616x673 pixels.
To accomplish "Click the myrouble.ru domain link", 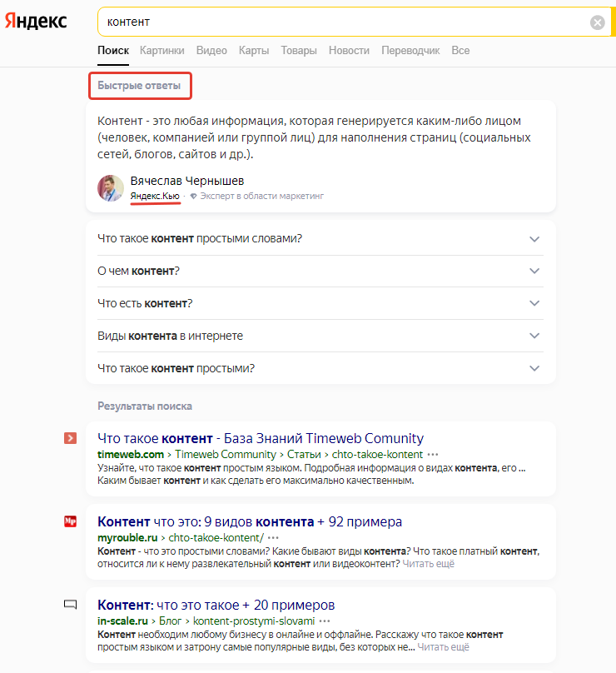I will pyautogui.click(x=127, y=538).
